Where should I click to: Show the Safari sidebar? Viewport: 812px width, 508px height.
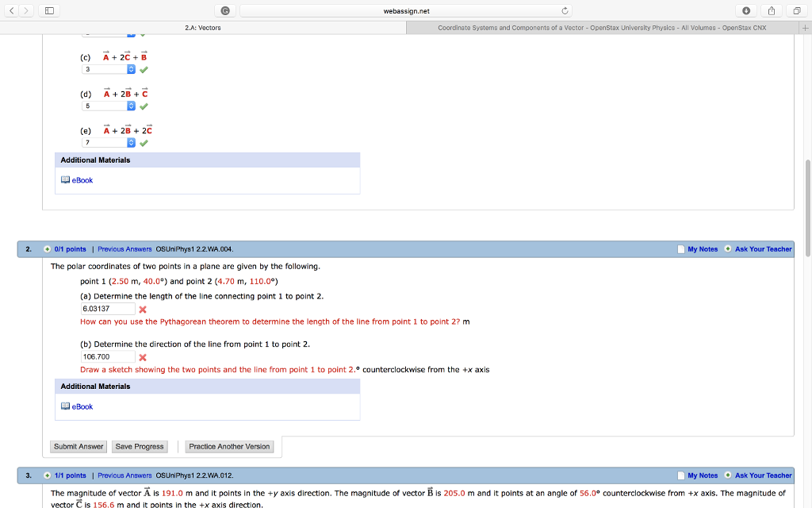tap(50, 10)
